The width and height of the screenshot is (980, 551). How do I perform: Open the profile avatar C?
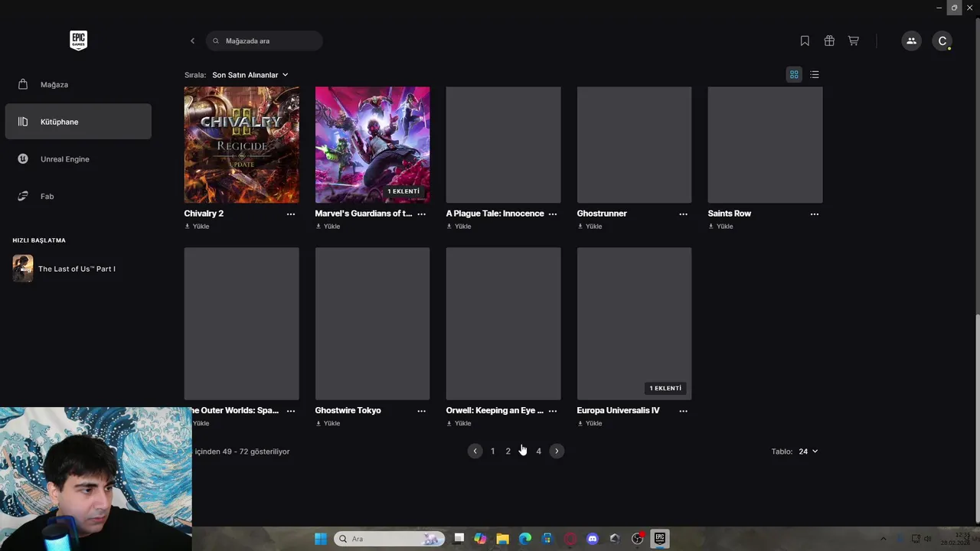pos(942,41)
